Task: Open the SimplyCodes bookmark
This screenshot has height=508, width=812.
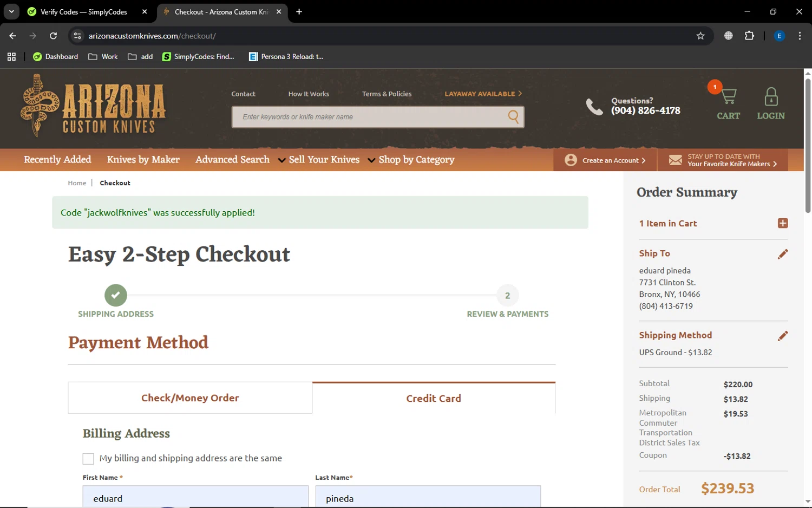Action: tap(198, 56)
